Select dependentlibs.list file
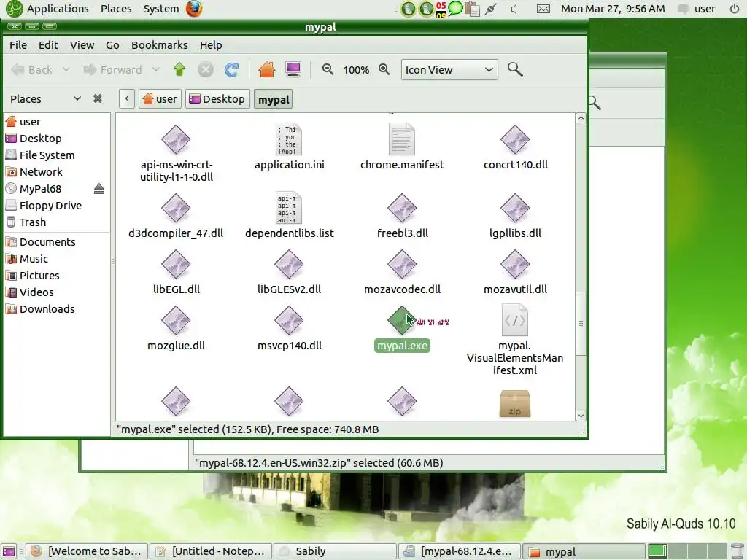Viewport: 747px width, 560px height. click(x=289, y=215)
